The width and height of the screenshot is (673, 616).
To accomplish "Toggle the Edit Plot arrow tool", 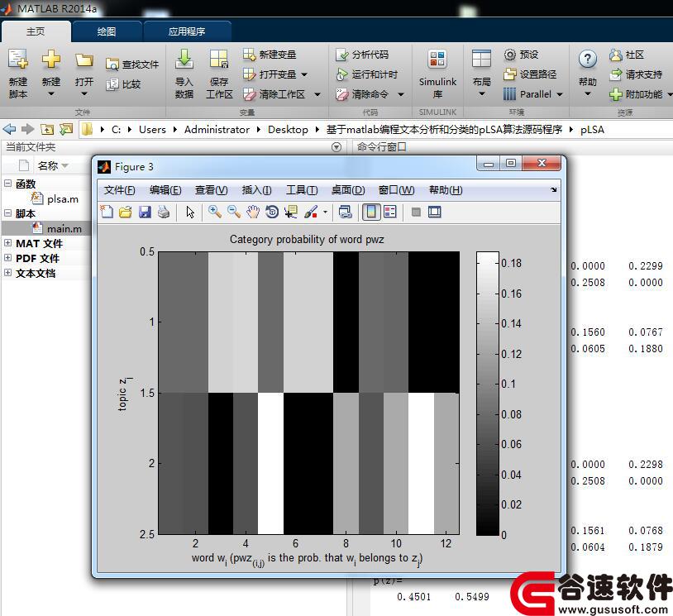I will [x=190, y=212].
